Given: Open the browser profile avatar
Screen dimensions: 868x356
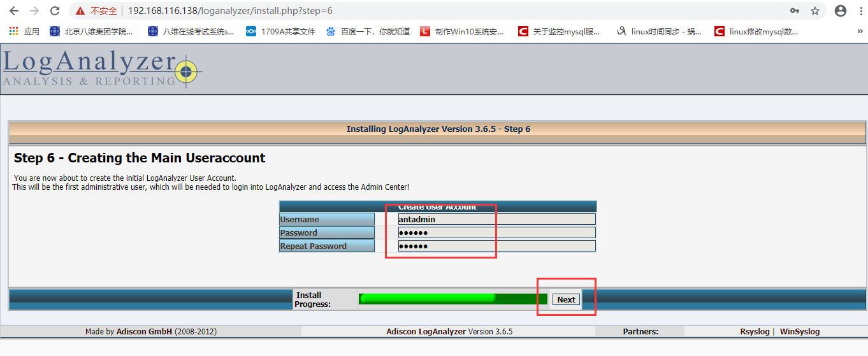Looking at the screenshot, I should 841,11.
